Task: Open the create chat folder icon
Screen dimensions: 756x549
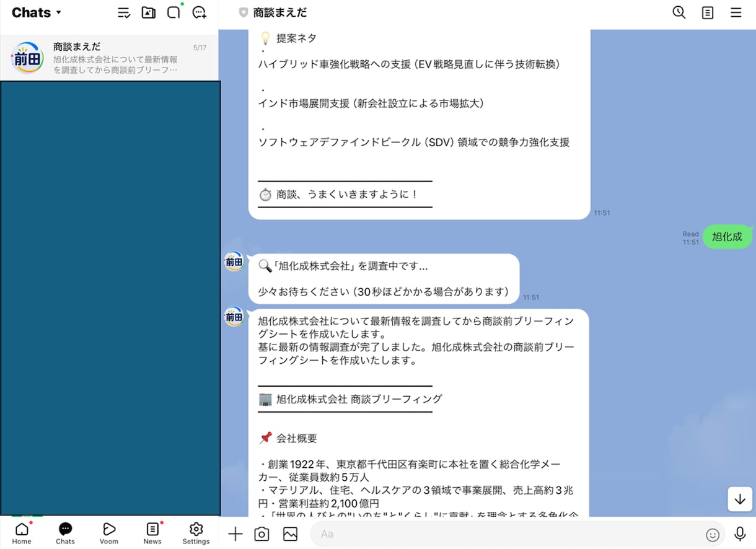Action: coord(149,12)
